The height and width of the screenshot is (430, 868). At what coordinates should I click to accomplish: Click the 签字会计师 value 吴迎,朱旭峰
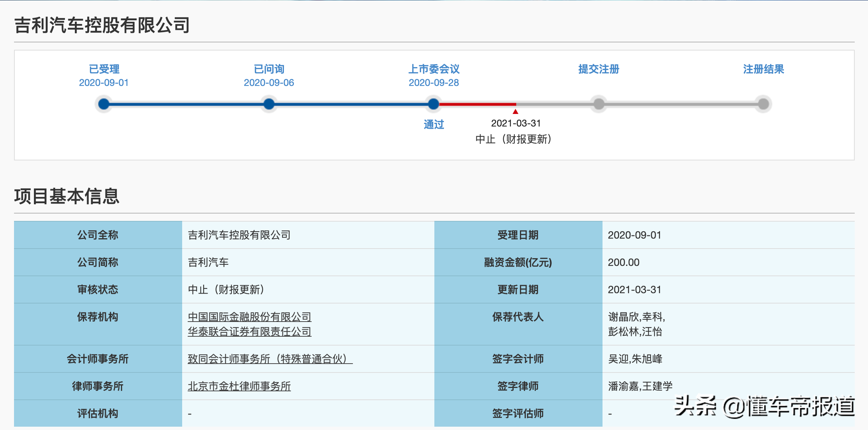pyautogui.click(x=635, y=359)
